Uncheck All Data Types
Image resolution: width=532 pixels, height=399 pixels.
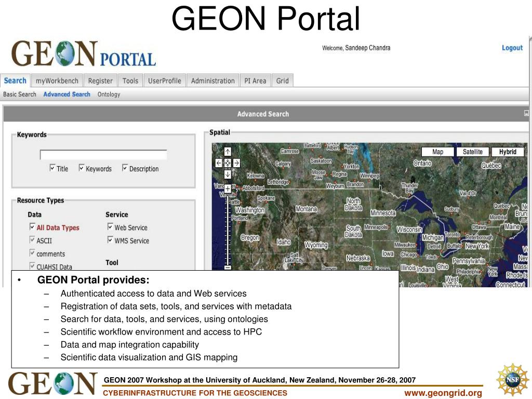[32, 227]
